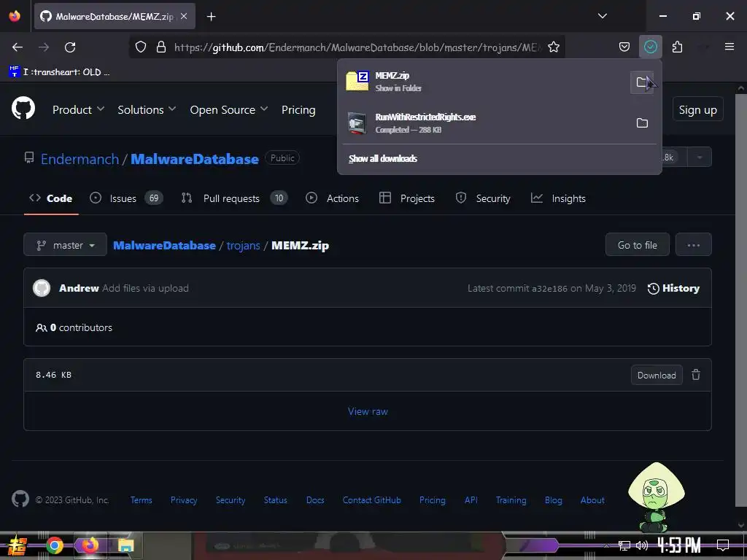Close the MalwareDatabase/MEMZ.zip tab
The image size is (747, 560).
pyautogui.click(x=184, y=16)
